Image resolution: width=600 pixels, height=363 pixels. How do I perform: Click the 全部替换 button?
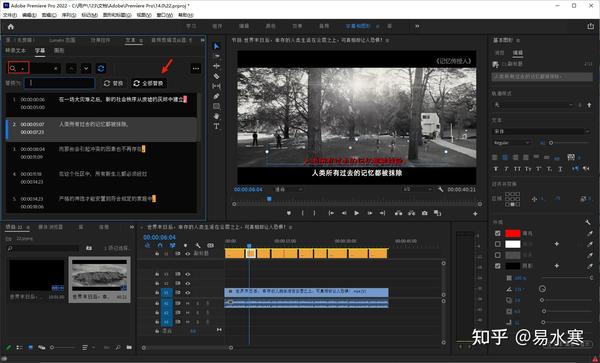pos(149,83)
